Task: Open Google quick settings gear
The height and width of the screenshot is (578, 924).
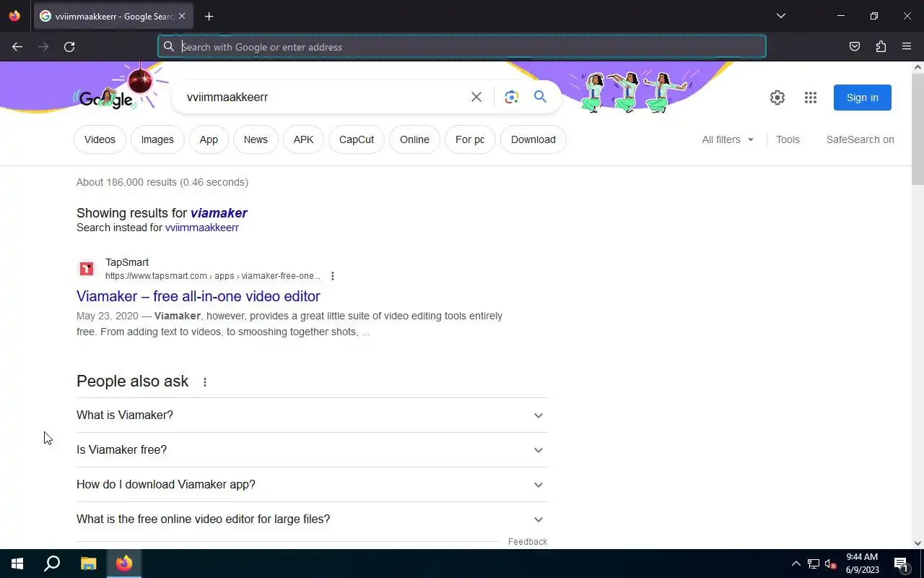Action: pos(777,98)
